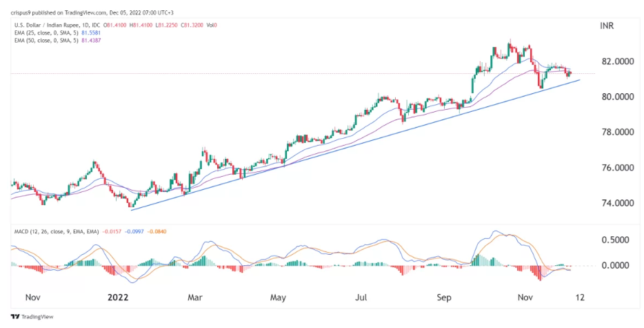Click the 0.0000 MACD axis label
Image resolution: width=644 pixels, height=328 pixels.
[616, 265]
